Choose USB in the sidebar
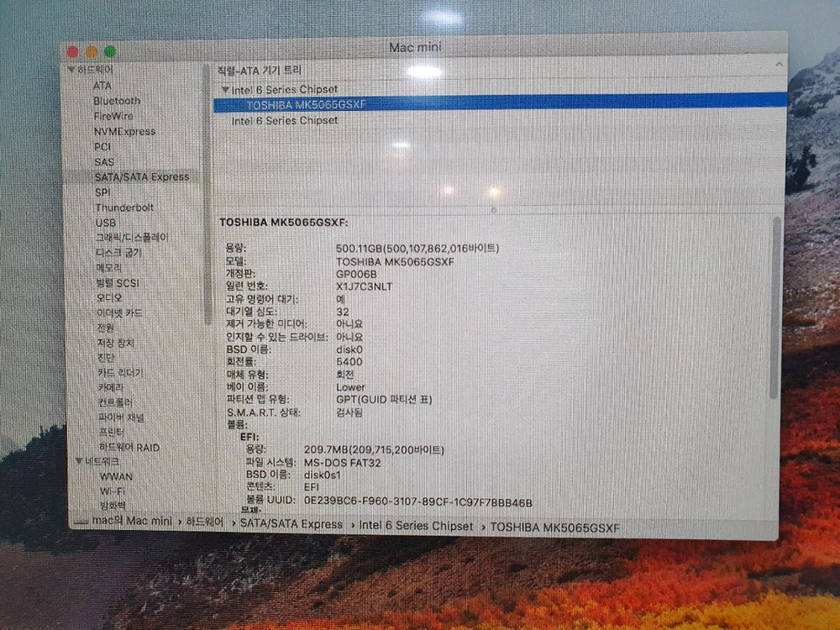Viewport: 840px width, 630px height. 106,223
